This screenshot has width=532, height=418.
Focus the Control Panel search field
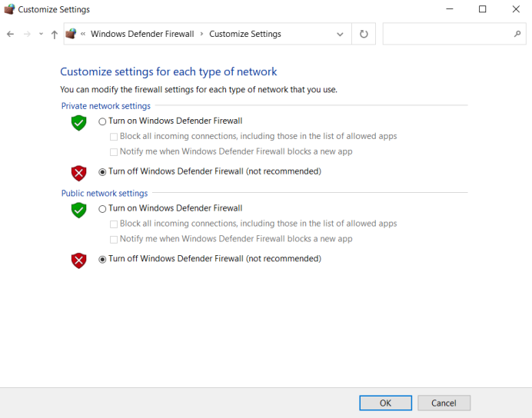(x=454, y=34)
